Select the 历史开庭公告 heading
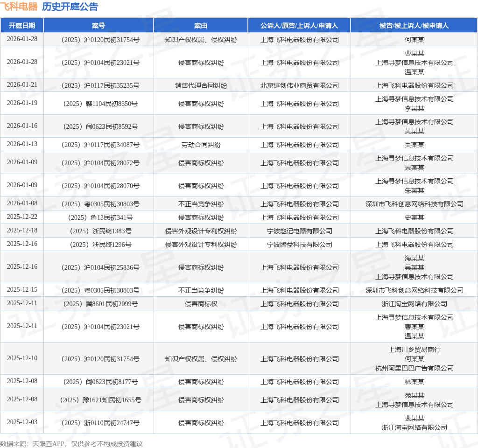The width and height of the screenshot is (478, 448). coord(70,7)
